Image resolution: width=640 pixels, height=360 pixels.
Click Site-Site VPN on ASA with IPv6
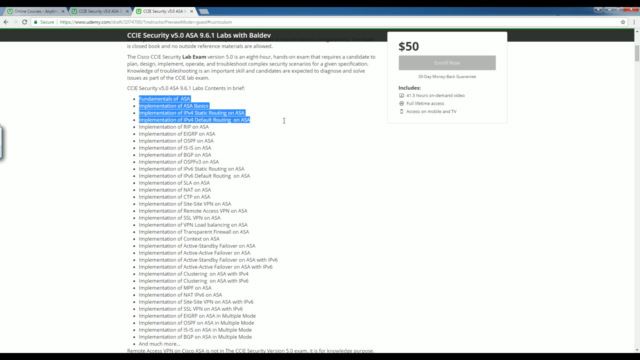click(x=196, y=302)
